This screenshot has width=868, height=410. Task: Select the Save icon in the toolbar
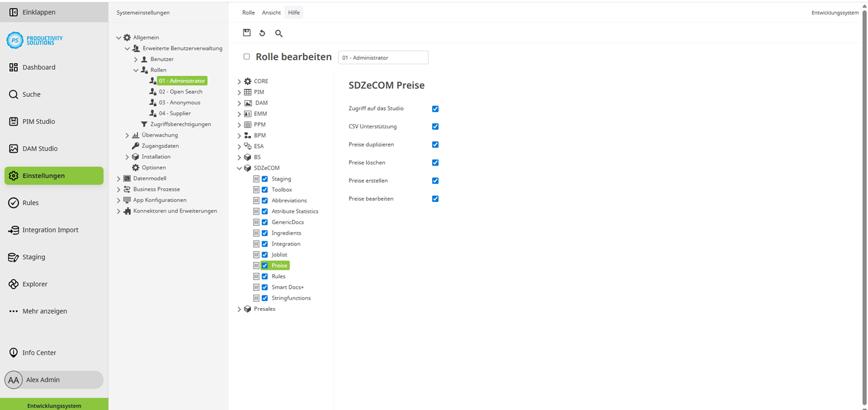pyautogui.click(x=247, y=33)
